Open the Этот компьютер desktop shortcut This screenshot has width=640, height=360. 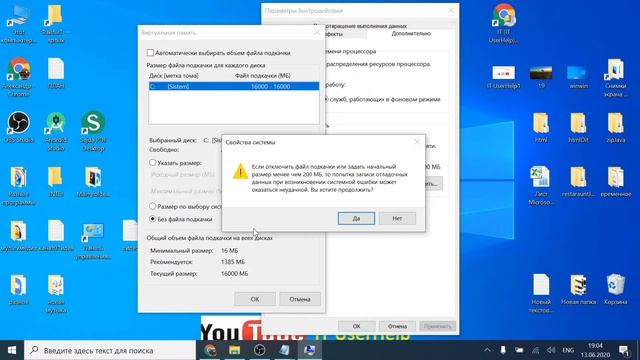pyautogui.click(x=19, y=24)
